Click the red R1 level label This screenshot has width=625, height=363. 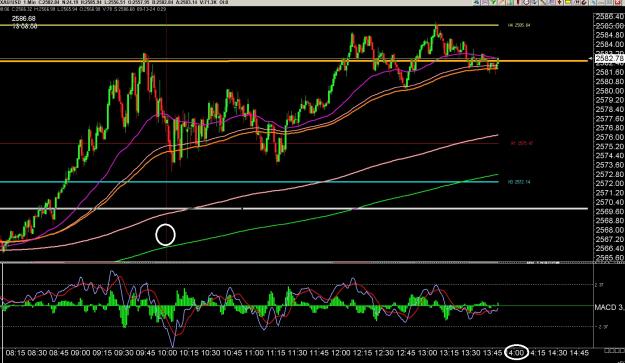521,143
